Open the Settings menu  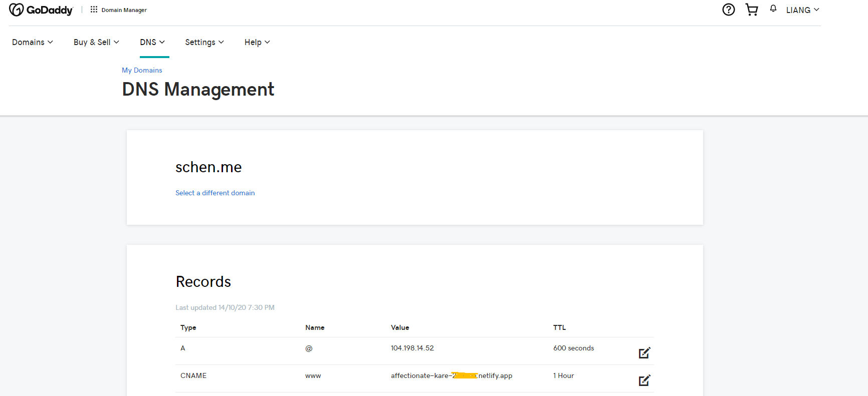click(204, 42)
